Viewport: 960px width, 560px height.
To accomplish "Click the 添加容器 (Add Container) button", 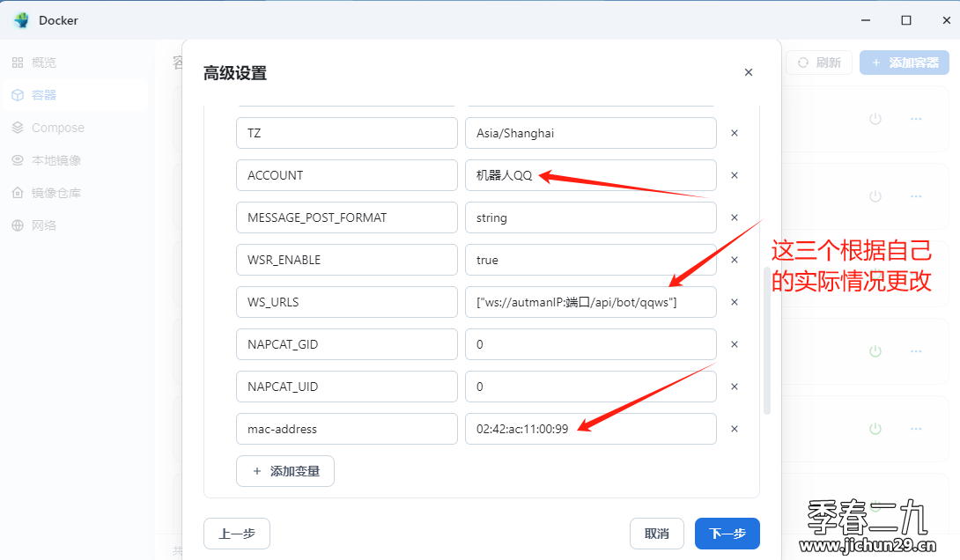I will 904,62.
